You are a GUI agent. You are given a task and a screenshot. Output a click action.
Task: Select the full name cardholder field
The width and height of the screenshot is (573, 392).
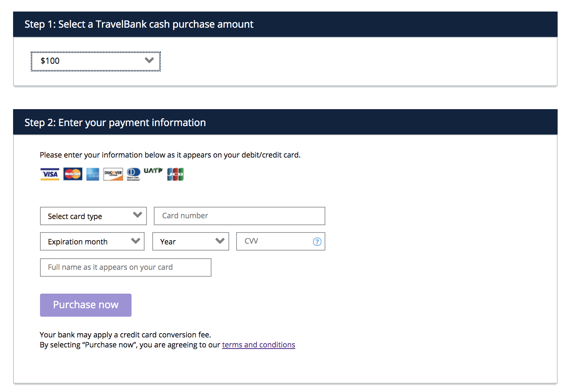(125, 267)
